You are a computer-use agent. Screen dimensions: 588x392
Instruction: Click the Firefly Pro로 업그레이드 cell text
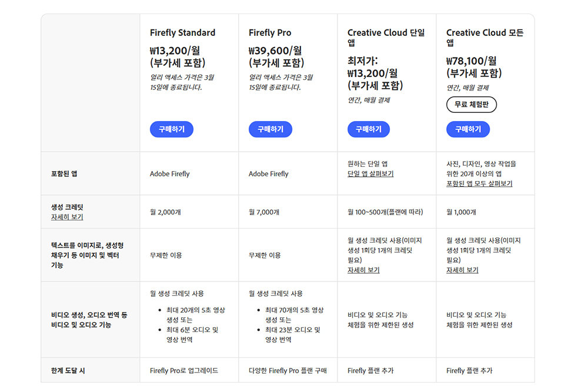click(x=184, y=371)
